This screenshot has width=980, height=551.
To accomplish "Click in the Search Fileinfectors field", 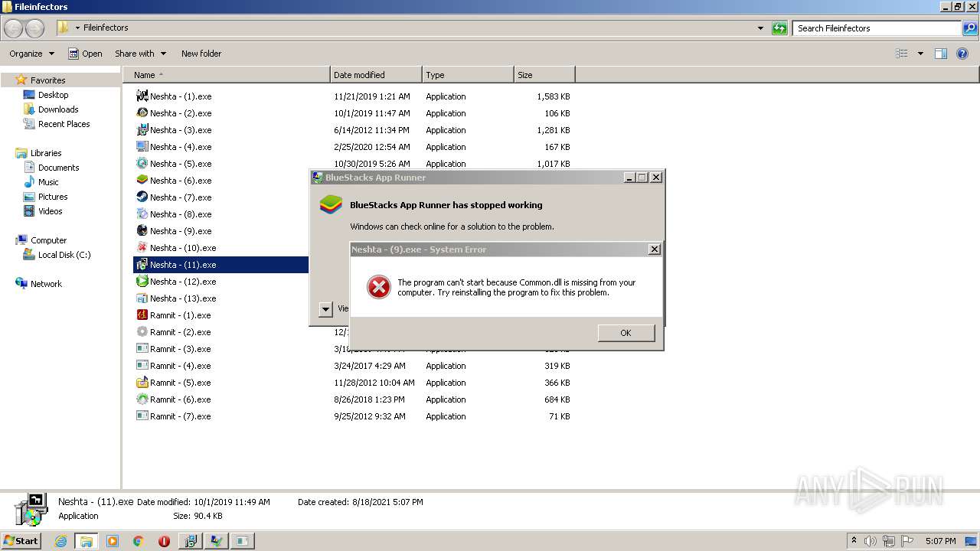I will coord(877,28).
